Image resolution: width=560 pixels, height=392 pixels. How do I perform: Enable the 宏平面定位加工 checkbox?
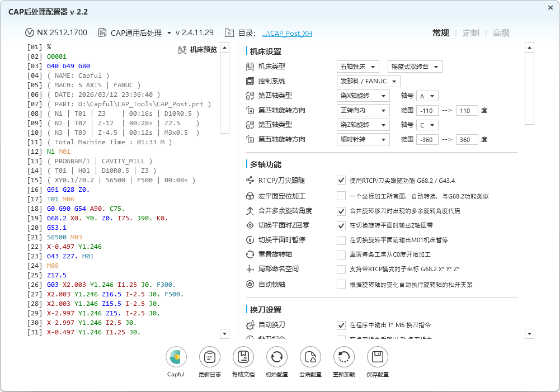click(341, 196)
